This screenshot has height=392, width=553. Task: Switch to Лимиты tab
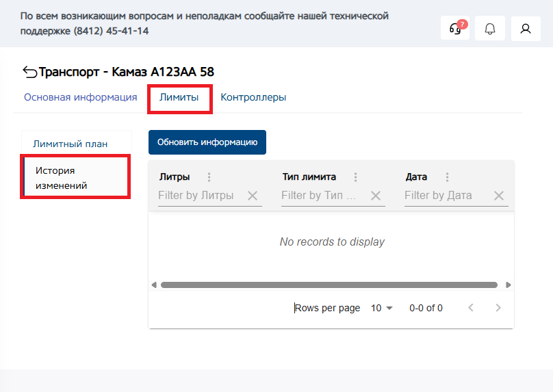(179, 97)
